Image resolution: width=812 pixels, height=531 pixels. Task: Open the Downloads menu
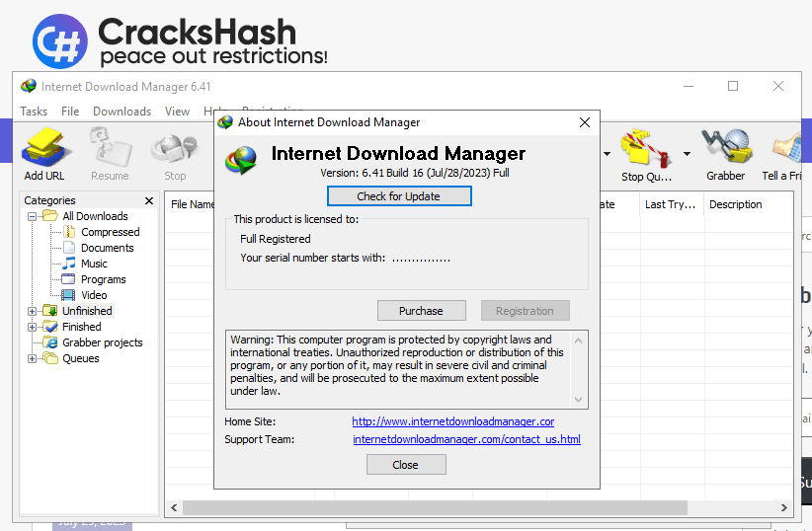point(122,112)
